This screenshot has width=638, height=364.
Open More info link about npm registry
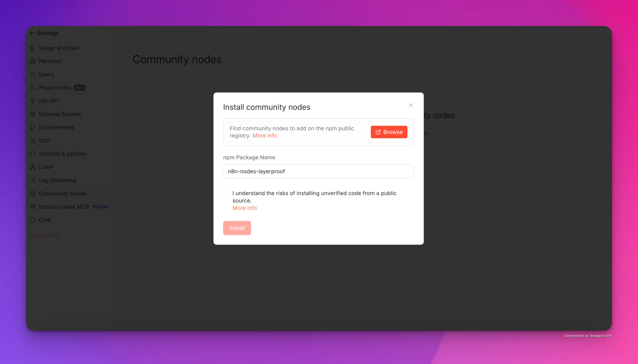(x=265, y=135)
